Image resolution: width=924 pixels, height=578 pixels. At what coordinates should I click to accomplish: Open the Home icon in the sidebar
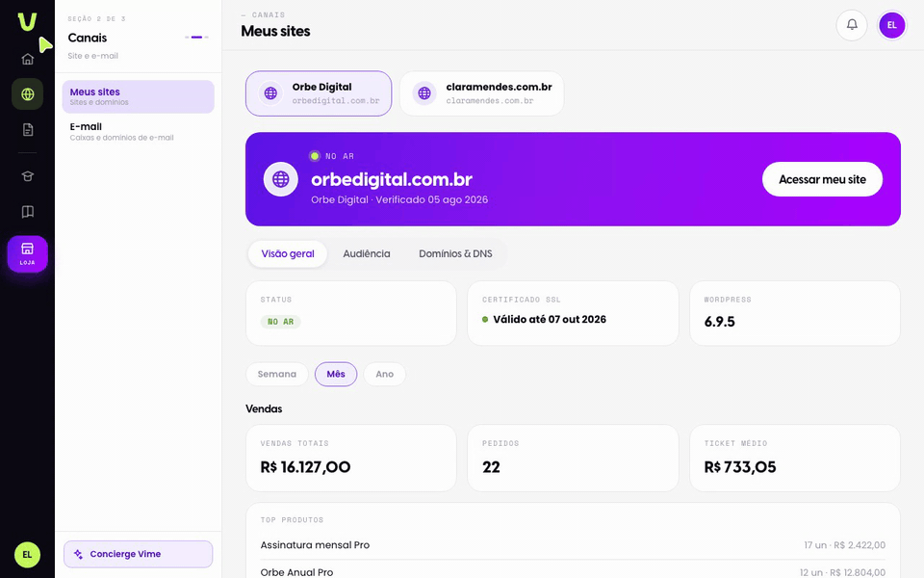(x=27, y=59)
